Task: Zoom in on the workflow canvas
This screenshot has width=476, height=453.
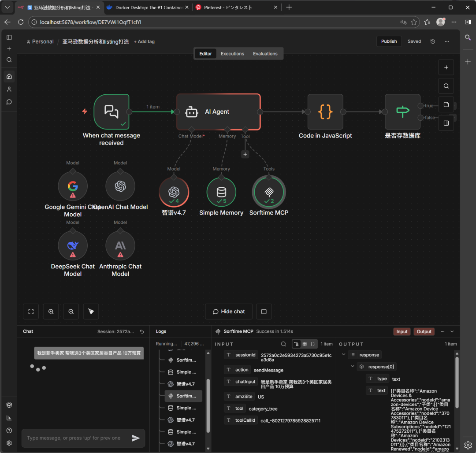Action: [51, 312]
